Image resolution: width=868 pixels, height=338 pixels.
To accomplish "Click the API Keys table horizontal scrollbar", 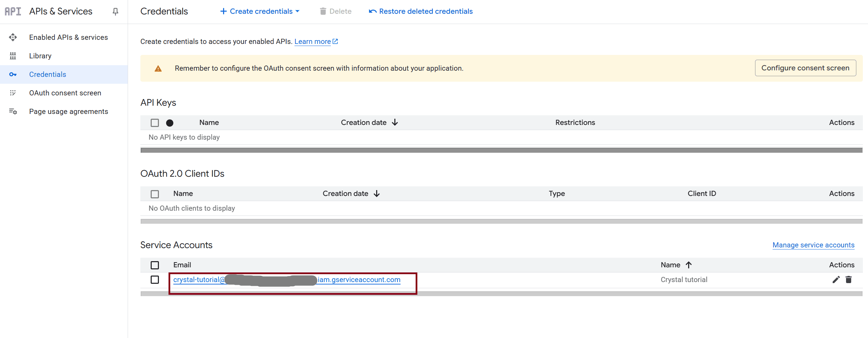I will [501, 150].
